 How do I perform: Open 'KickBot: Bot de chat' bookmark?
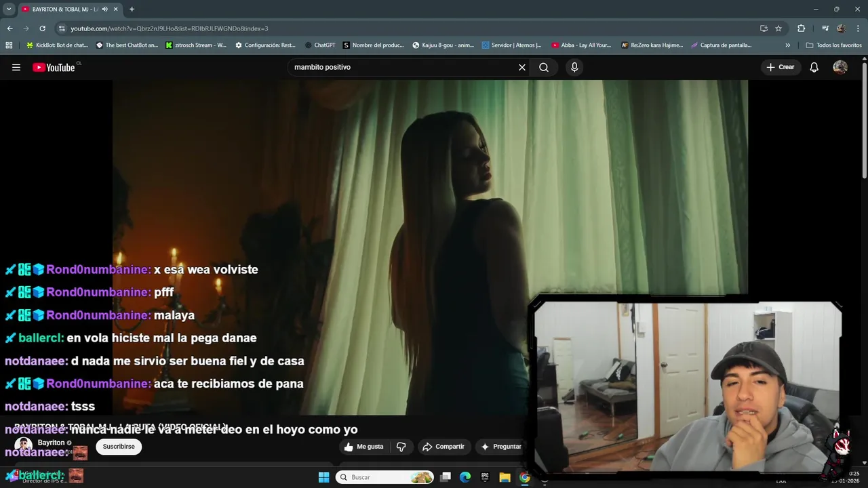point(57,45)
